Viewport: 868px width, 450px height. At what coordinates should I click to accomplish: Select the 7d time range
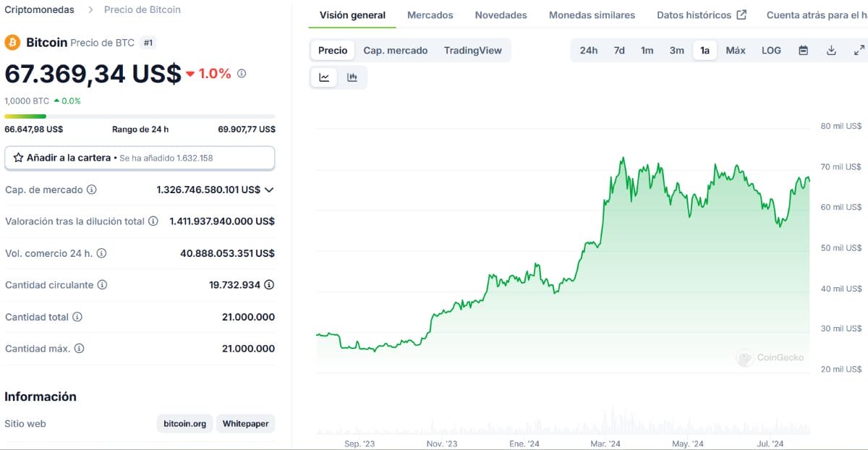click(x=619, y=50)
